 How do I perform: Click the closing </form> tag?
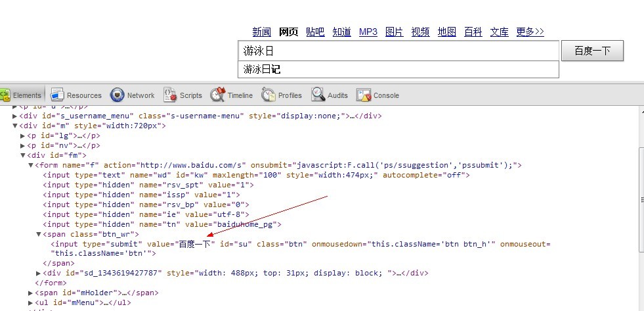pos(51,283)
